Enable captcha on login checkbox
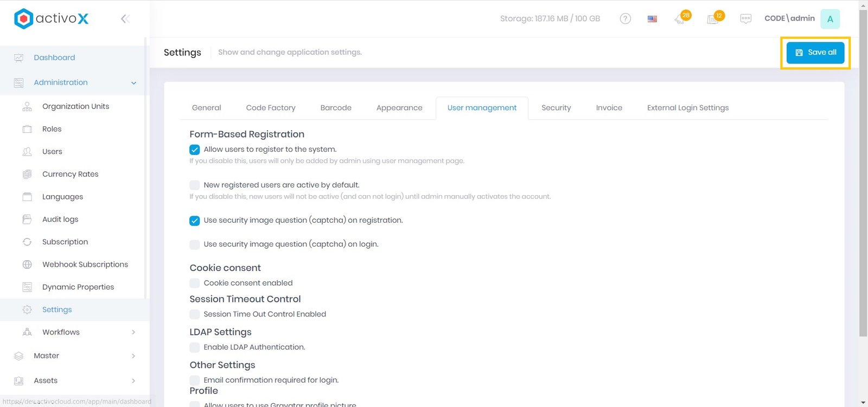Viewport: 868px width, 407px height. 195,244
